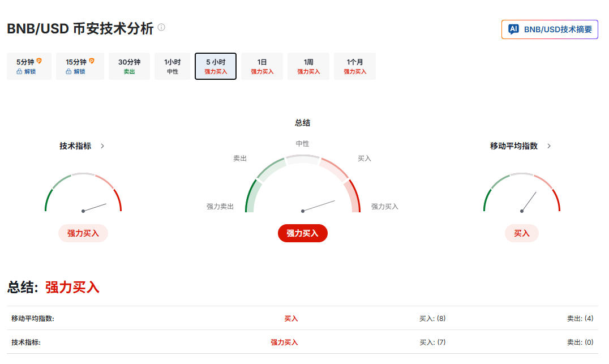Click the 移动平均指数: row label
This screenshot has height=364, width=609.
[x=33, y=319]
